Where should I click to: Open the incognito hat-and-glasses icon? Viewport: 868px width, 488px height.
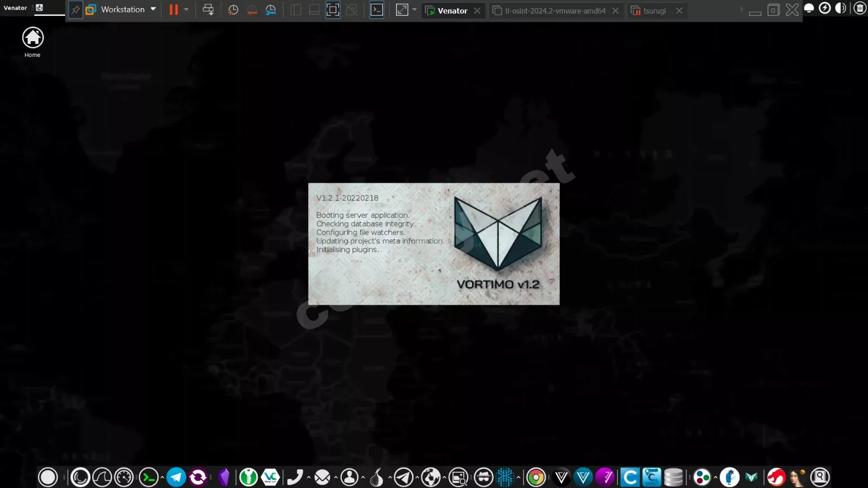pos(483,477)
